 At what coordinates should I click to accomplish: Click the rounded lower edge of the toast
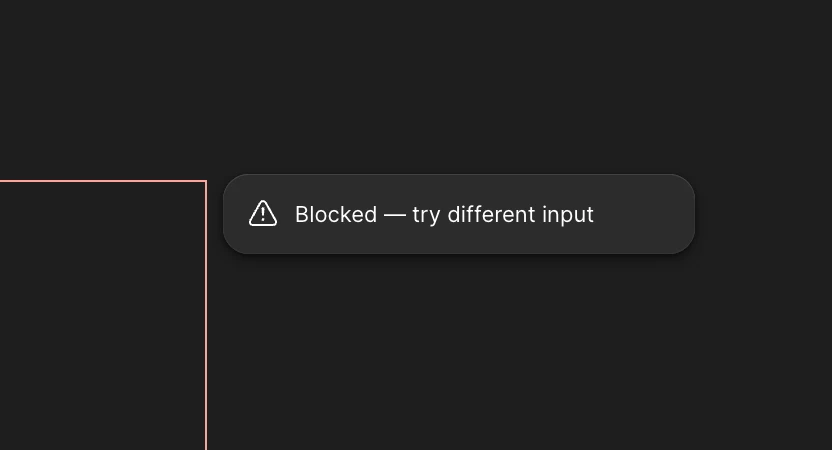coord(459,252)
